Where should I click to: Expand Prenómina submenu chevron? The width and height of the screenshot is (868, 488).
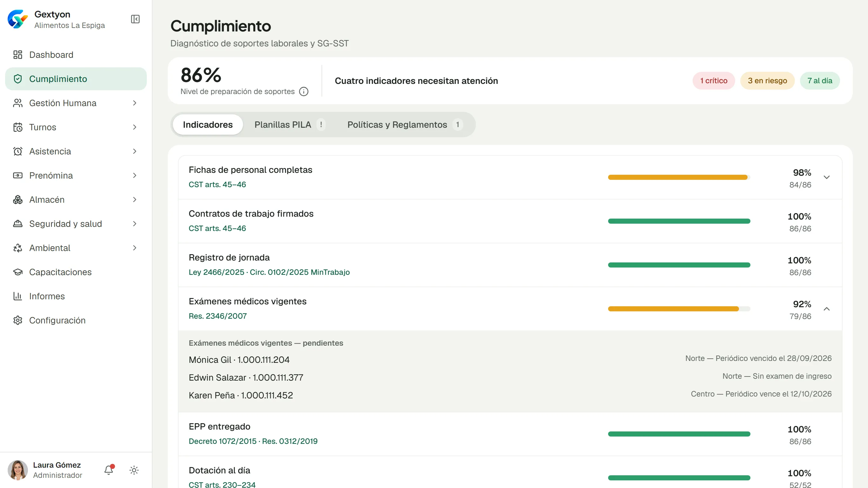(x=134, y=176)
